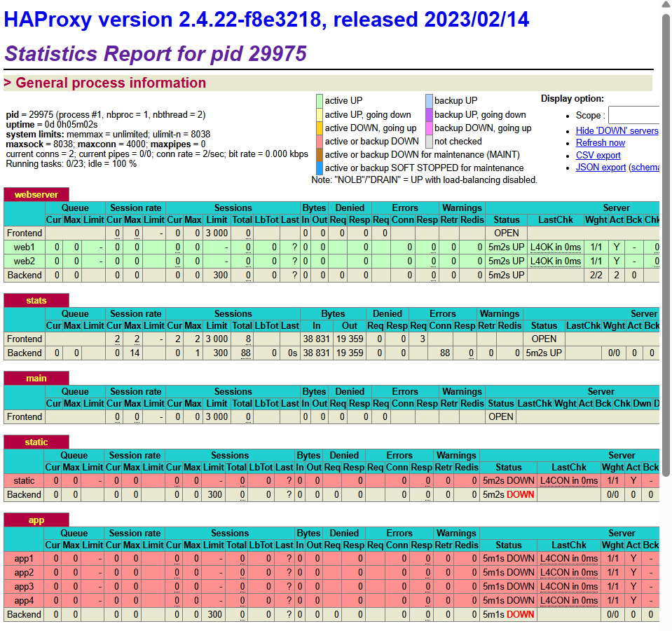Click app1 'L4CON in 0ms' value

(569, 559)
